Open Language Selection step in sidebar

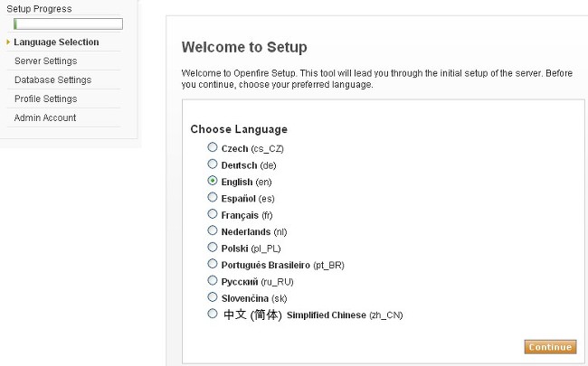[56, 42]
